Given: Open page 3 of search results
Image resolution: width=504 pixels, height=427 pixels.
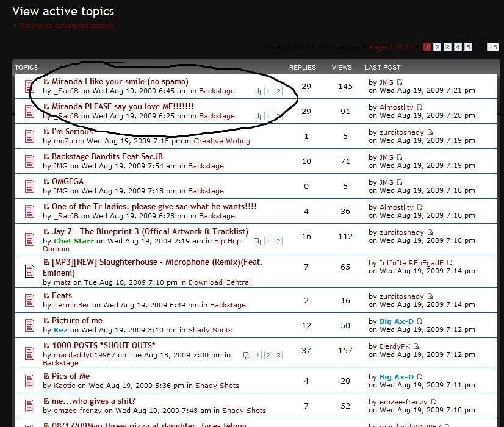Looking at the screenshot, I should tap(448, 47).
